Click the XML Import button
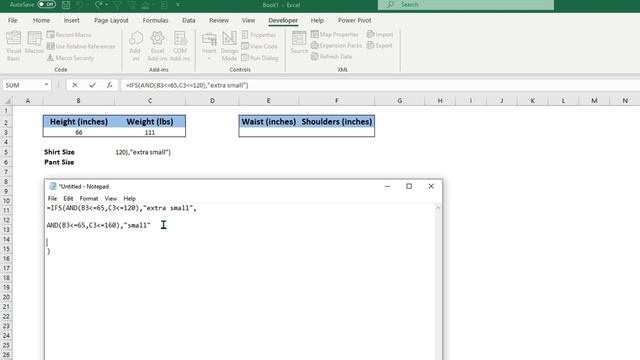 [380, 34]
